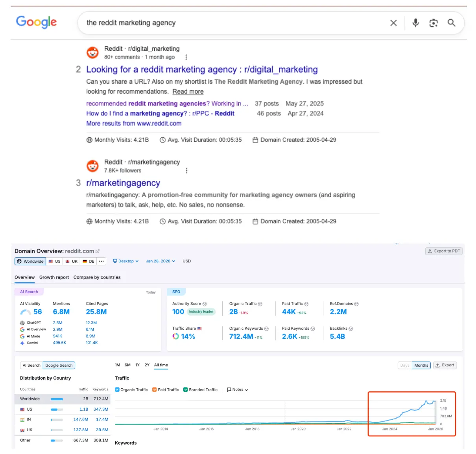476x454 pixels.
Task: Uncheck the Paid Traffic checkbox
Action: (154, 389)
